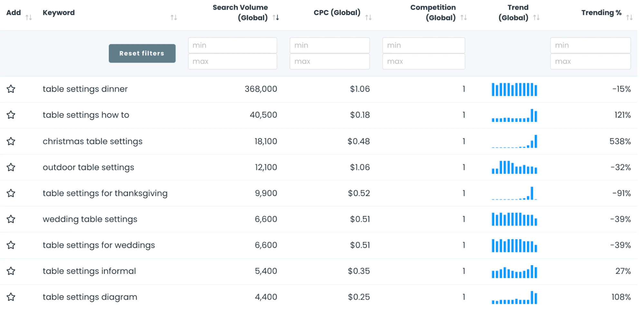Open trend chart for 'table settings informal'
Screen dimensions: 644x310
514,271
